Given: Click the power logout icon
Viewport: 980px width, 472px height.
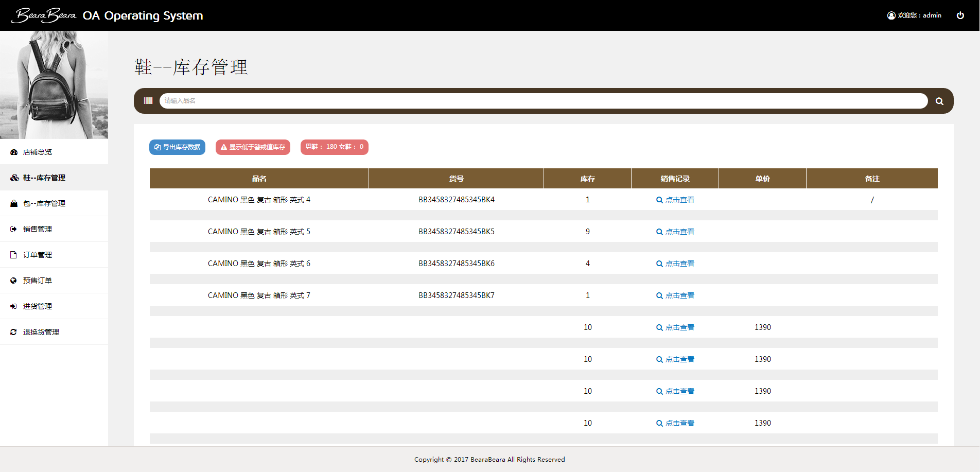Looking at the screenshot, I should [x=960, y=15].
